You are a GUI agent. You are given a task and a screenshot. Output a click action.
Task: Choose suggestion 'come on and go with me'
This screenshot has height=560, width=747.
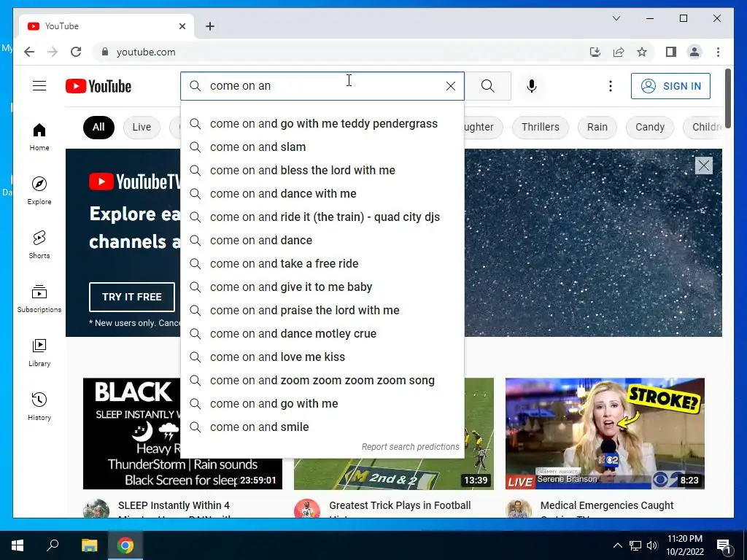coord(322,403)
